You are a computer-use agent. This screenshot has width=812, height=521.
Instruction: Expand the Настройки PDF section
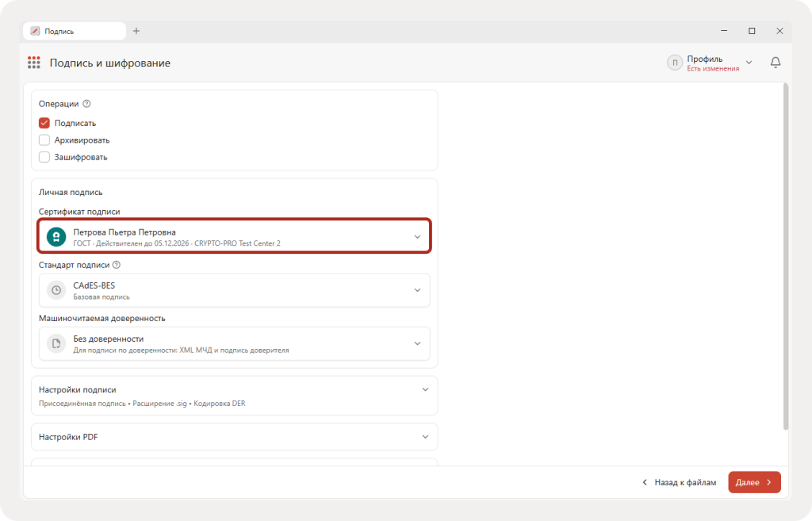[x=234, y=437]
